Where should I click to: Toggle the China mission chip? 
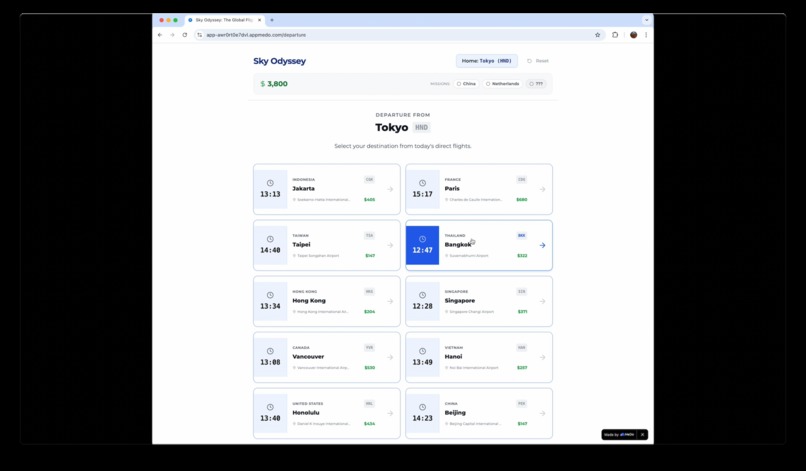466,84
